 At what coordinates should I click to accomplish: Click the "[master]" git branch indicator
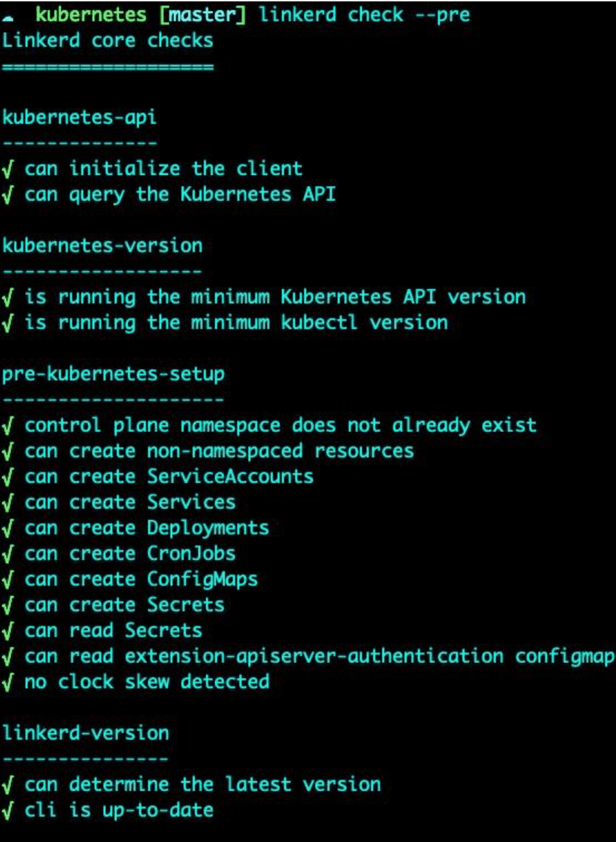click(x=197, y=14)
